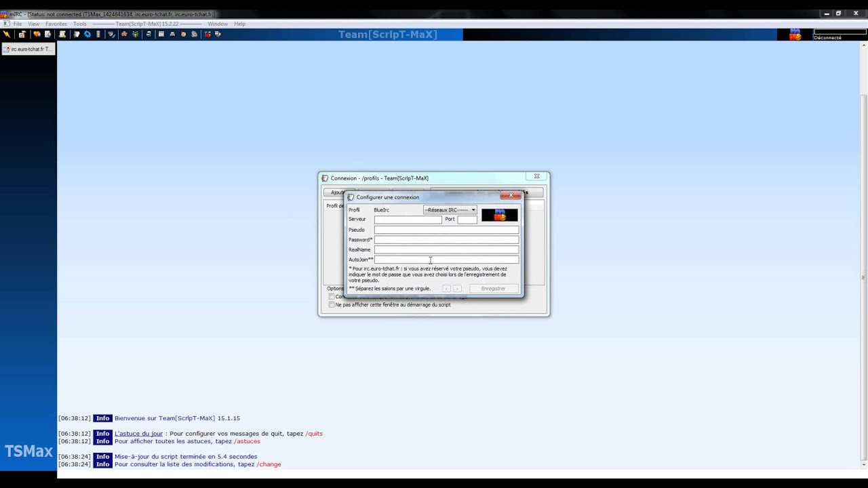This screenshot has height=488, width=868.
Task: Click the mIRC logo inside Configurer une connexion
Action: click(500, 215)
